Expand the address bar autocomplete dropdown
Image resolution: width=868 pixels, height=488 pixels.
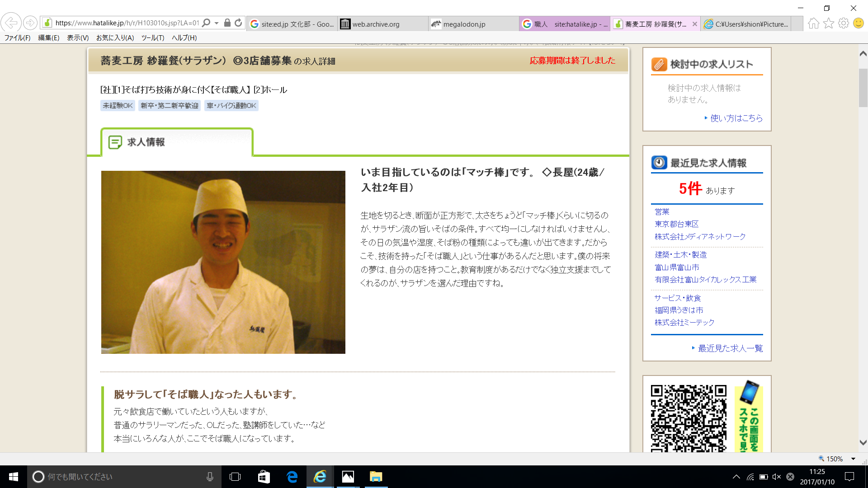[217, 23]
